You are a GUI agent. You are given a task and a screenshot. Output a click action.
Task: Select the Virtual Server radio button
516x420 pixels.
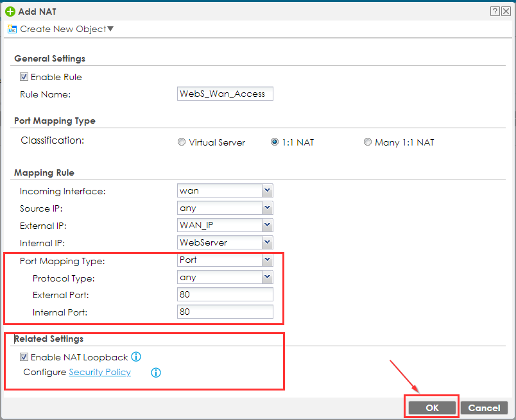coord(182,142)
